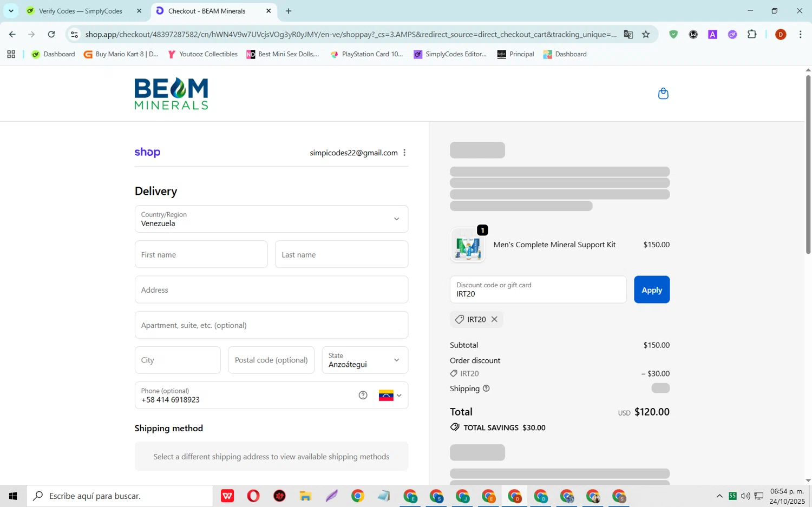Click the address bar URL

pyautogui.click(x=351, y=34)
